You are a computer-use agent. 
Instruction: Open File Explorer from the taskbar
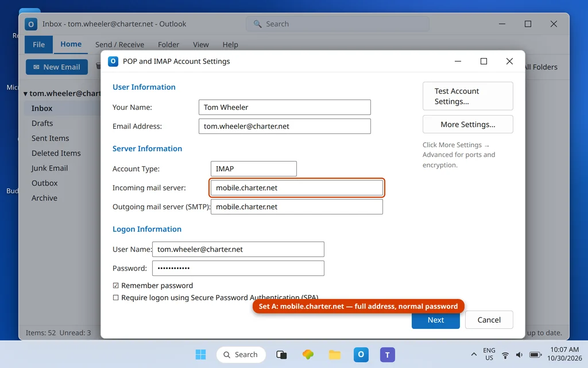pos(335,354)
